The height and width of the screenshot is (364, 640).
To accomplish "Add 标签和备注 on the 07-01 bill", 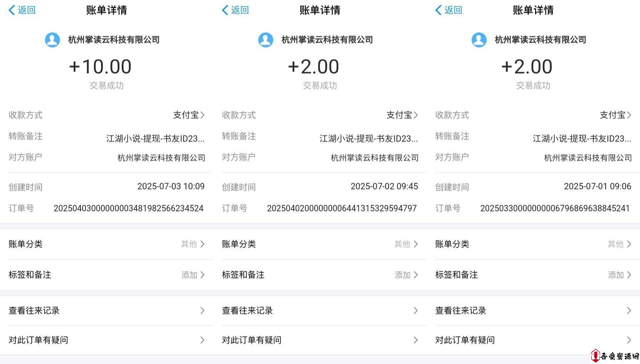I will 533,275.
